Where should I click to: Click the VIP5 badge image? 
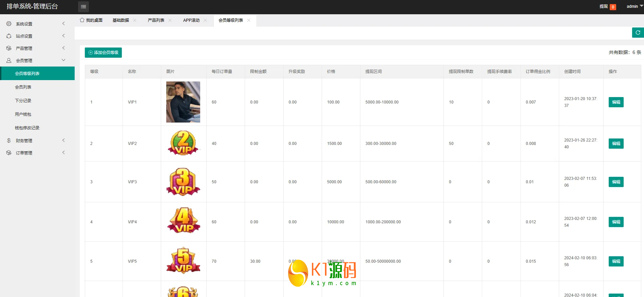click(x=183, y=260)
